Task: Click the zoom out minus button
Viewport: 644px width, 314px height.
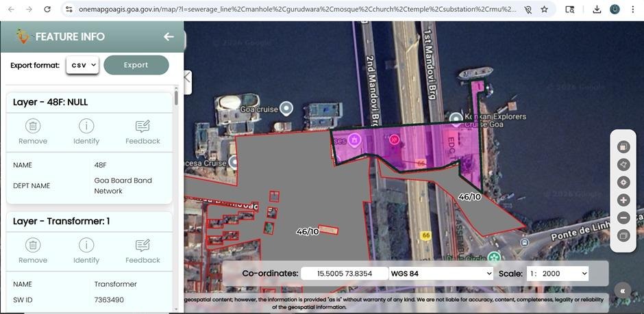Action: tap(623, 218)
